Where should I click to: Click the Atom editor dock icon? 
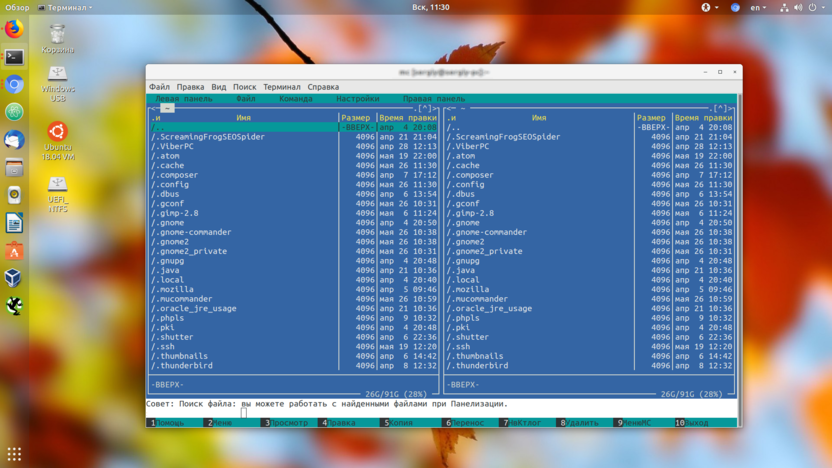14,113
